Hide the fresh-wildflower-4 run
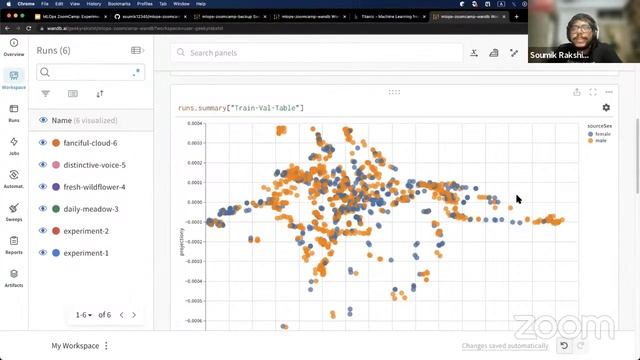 tap(43, 187)
